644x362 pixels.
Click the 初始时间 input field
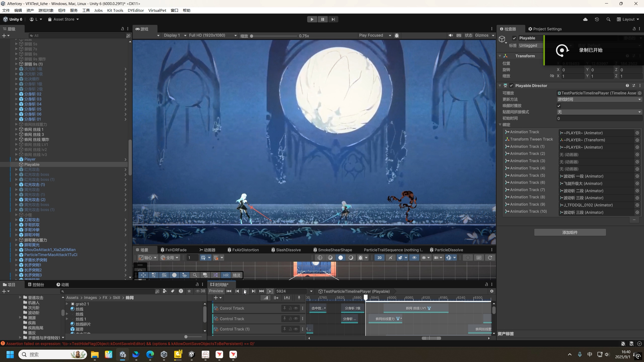(x=599, y=118)
